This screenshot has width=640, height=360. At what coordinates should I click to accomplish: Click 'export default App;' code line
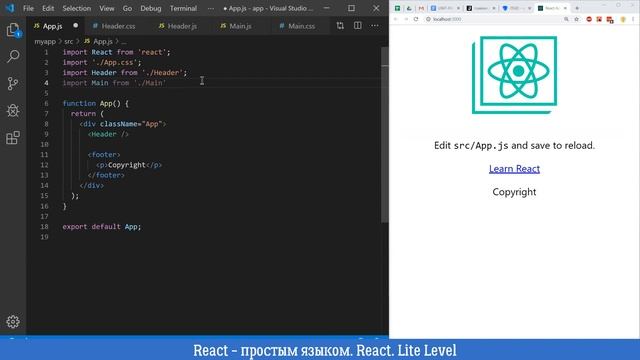pyautogui.click(x=102, y=227)
